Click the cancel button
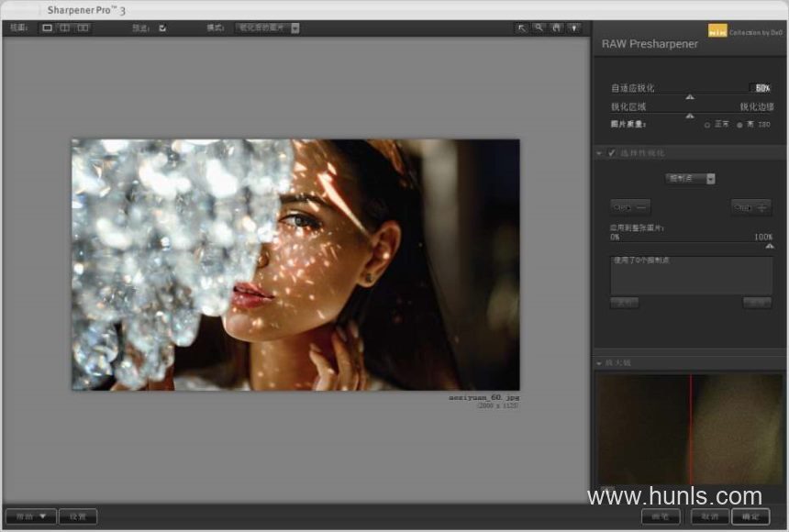Viewport: 789px width, 532px height. coord(710,516)
